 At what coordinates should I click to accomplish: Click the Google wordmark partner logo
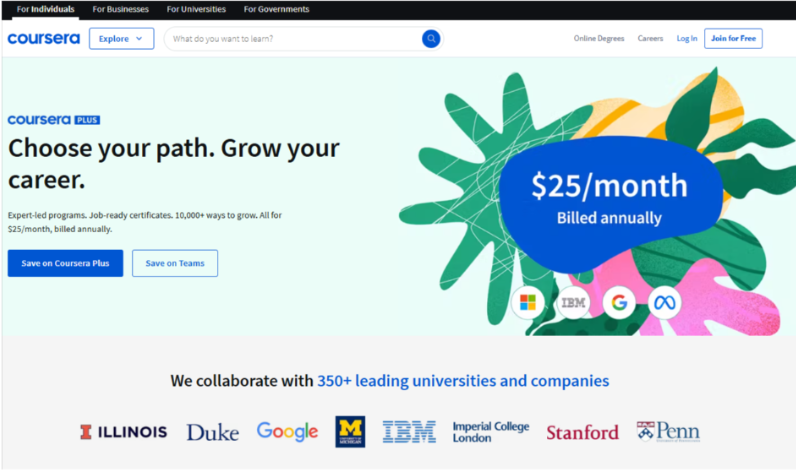point(287,432)
